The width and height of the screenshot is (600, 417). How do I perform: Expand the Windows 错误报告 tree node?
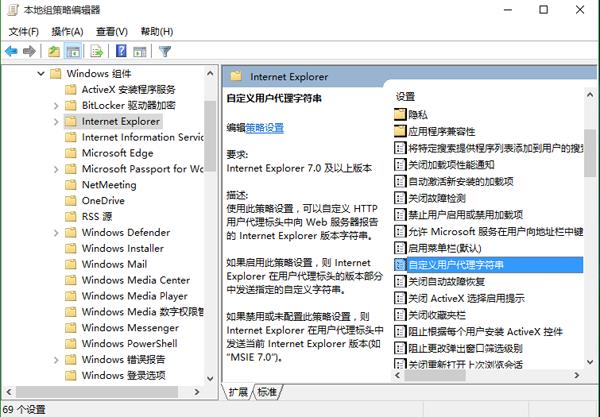pyautogui.click(x=56, y=360)
